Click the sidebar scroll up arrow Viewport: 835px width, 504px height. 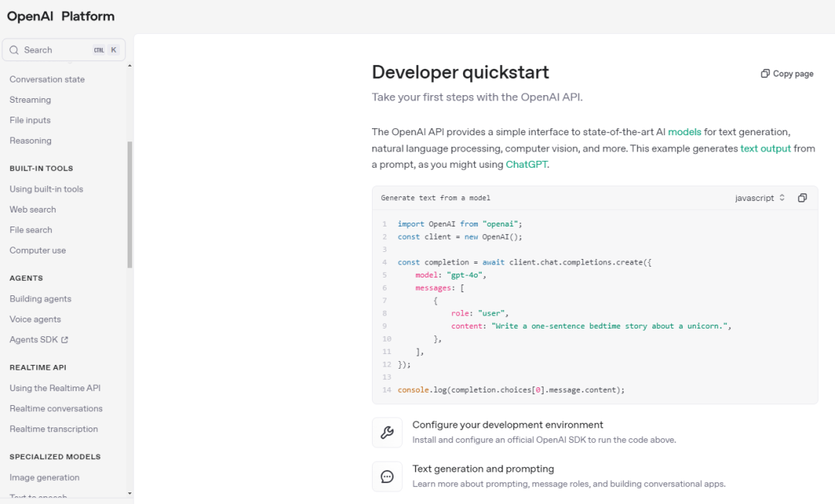129,66
